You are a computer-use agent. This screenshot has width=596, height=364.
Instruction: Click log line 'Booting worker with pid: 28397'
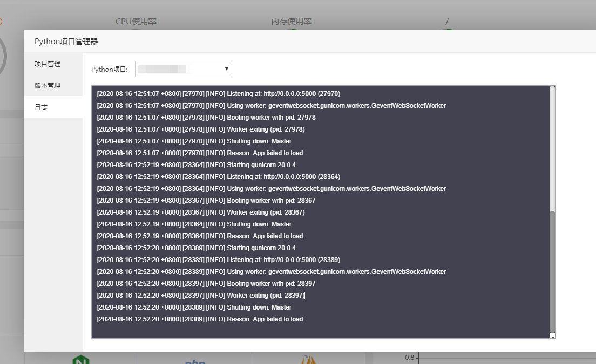(x=206, y=284)
